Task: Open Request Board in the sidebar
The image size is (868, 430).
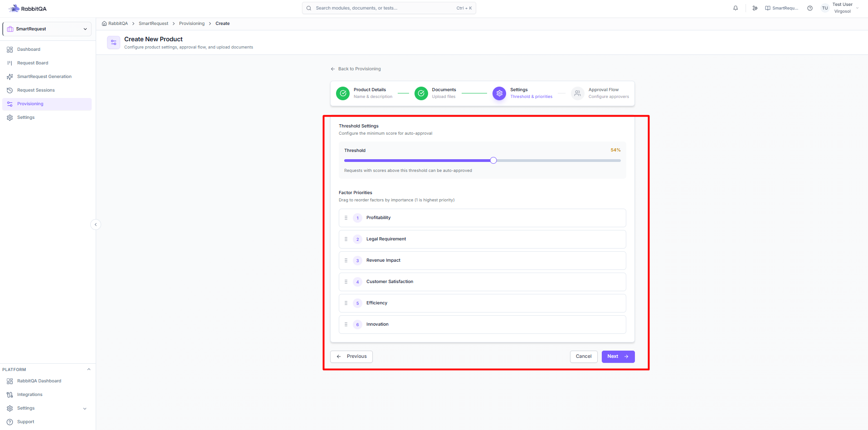Action: 47,63
